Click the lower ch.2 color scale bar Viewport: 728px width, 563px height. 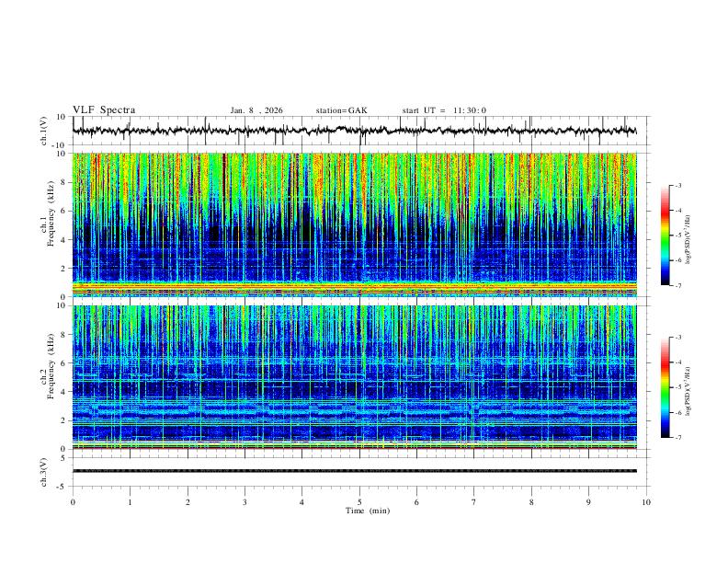point(665,387)
